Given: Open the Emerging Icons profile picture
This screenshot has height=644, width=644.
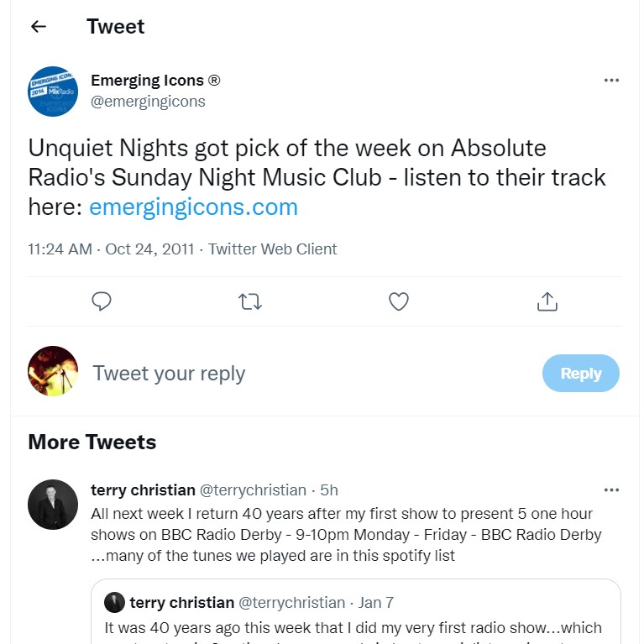Looking at the screenshot, I should tap(53, 91).
